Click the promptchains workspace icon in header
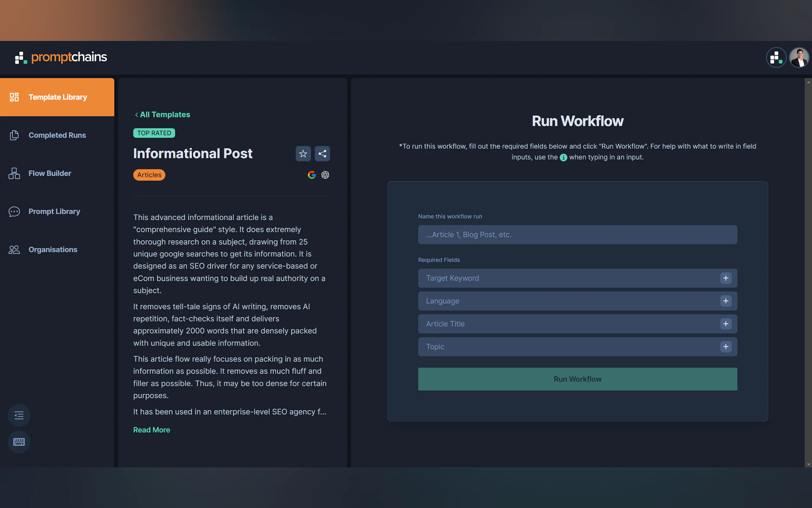 776,58
